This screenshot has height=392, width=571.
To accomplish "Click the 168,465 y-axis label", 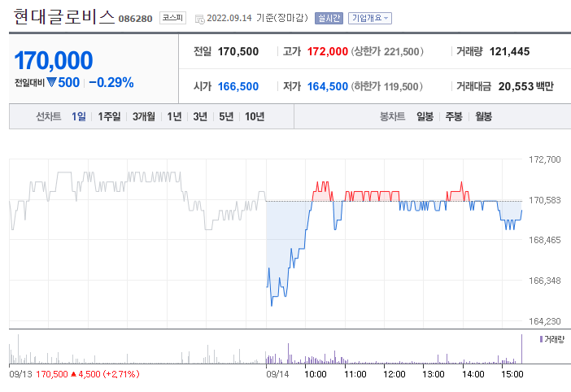I will 544,240.
